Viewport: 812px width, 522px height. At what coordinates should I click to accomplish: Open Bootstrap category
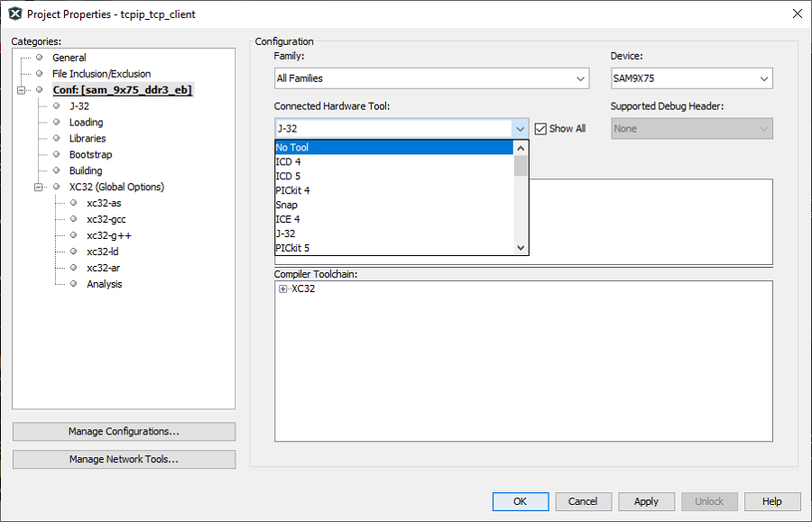click(x=90, y=154)
